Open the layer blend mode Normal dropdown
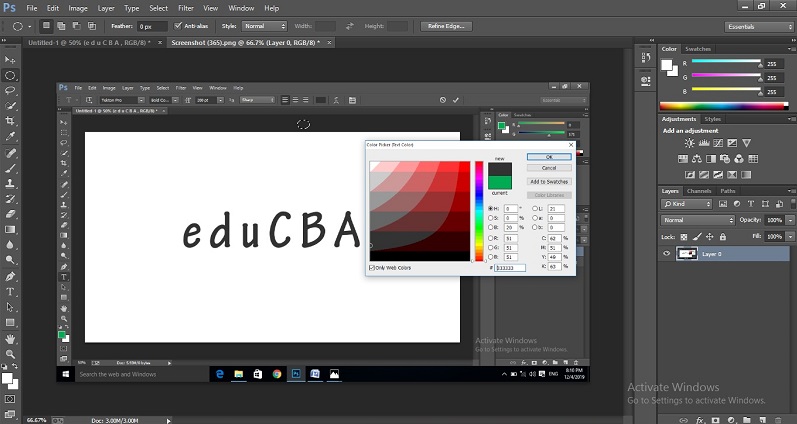The height and width of the screenshot is (424, 797). pyautogui.click(x=698, y=220)
